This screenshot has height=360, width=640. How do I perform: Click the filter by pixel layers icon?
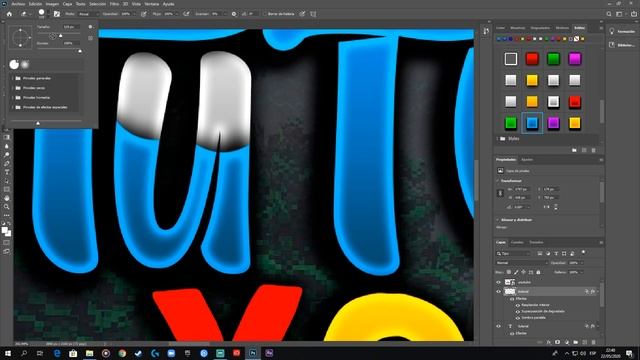click(x=540, y=253)
